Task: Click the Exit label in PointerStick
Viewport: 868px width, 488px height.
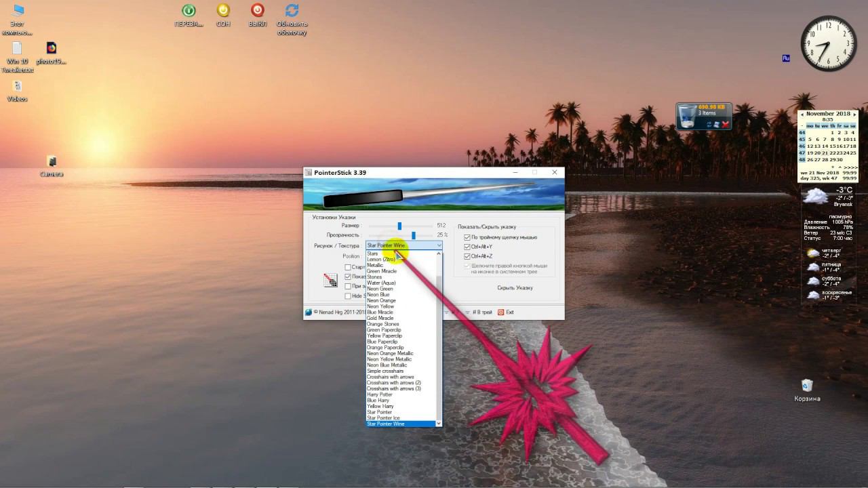Action: click(x=510, y=312)
